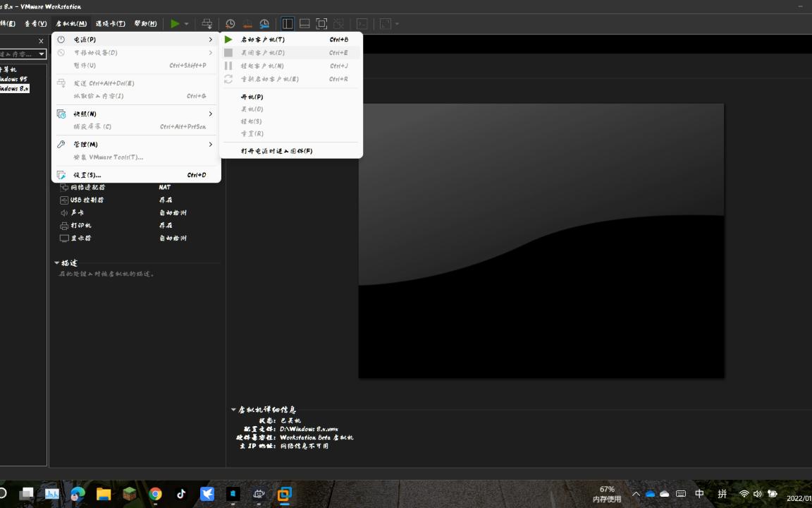This screenshot has height=508, width=812.
Task: Click the 打印机 printer device icon
Action: pyautogui.click(x=65, y=225)
